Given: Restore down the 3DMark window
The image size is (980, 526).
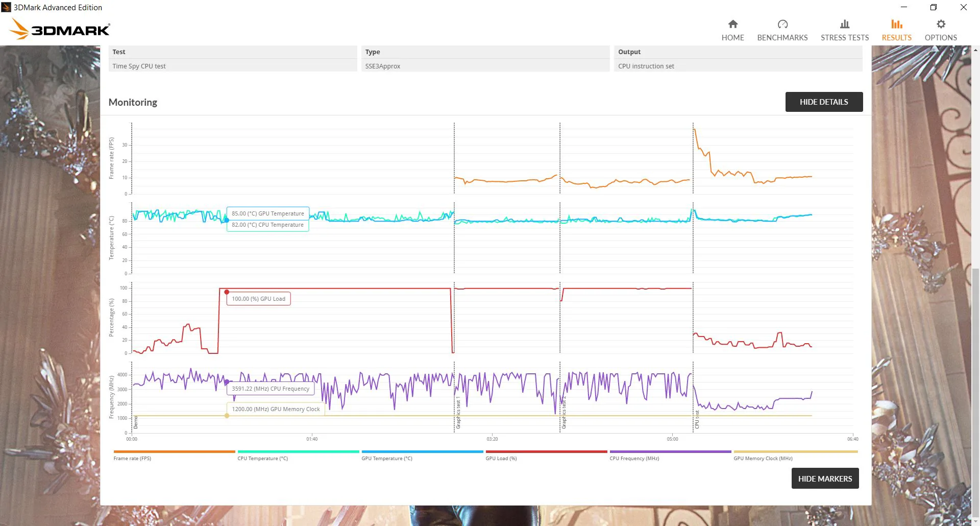Looking at the screenshot, I should coord(934,7).
